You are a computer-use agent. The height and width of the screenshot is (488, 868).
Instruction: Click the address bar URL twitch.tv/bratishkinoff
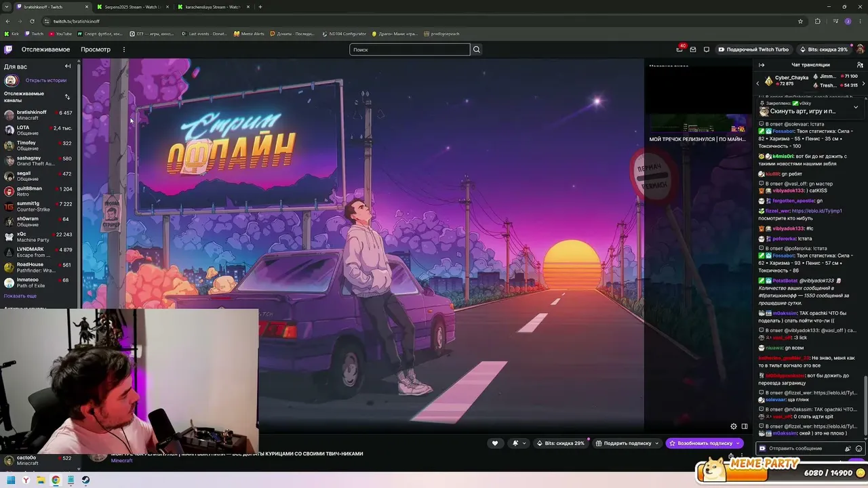click(x=77, y=21)
